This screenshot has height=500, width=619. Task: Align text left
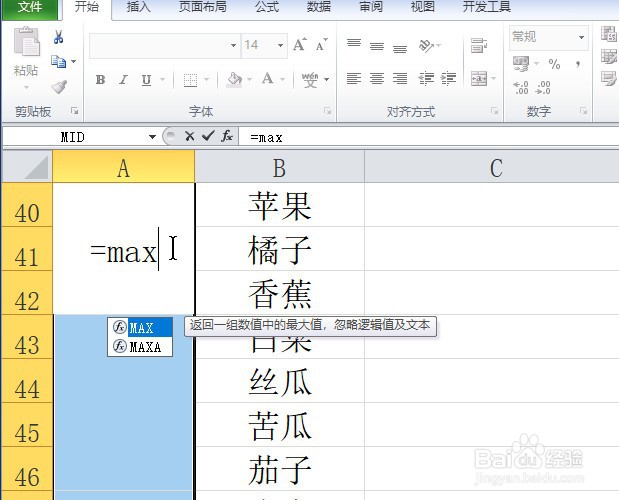click(x=354, y=78)
